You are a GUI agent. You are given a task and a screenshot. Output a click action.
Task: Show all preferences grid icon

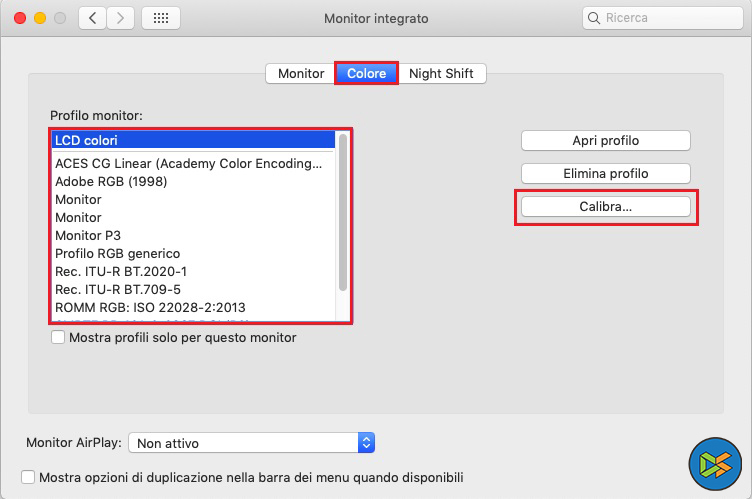(x=161, y=18)
